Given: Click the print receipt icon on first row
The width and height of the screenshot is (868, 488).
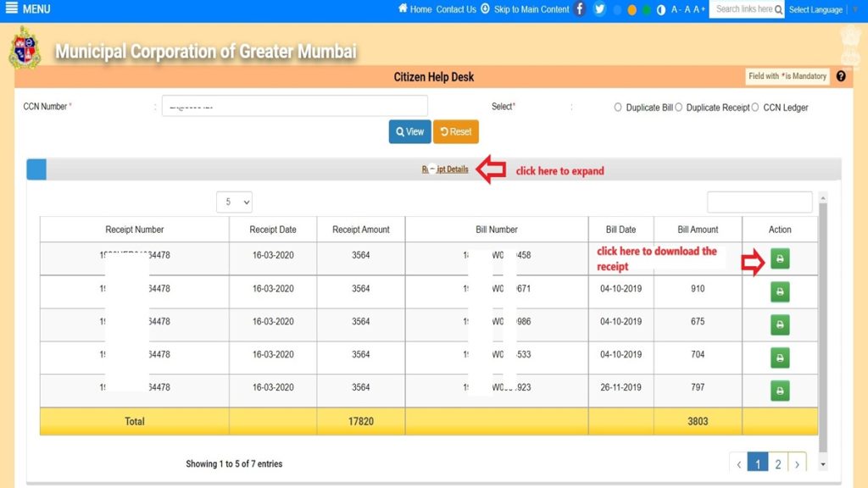Looking at the screenshot, I should point(779,260).
